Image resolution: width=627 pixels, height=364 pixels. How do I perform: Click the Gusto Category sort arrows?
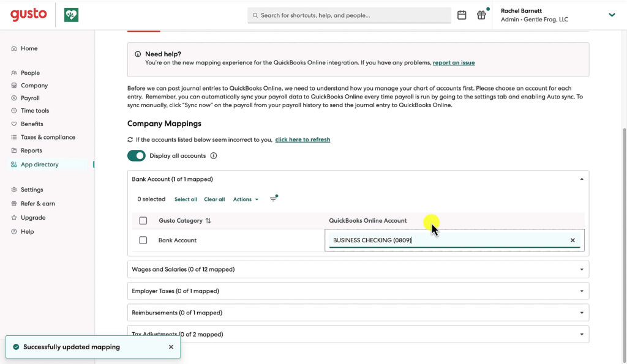click(208, 221)
